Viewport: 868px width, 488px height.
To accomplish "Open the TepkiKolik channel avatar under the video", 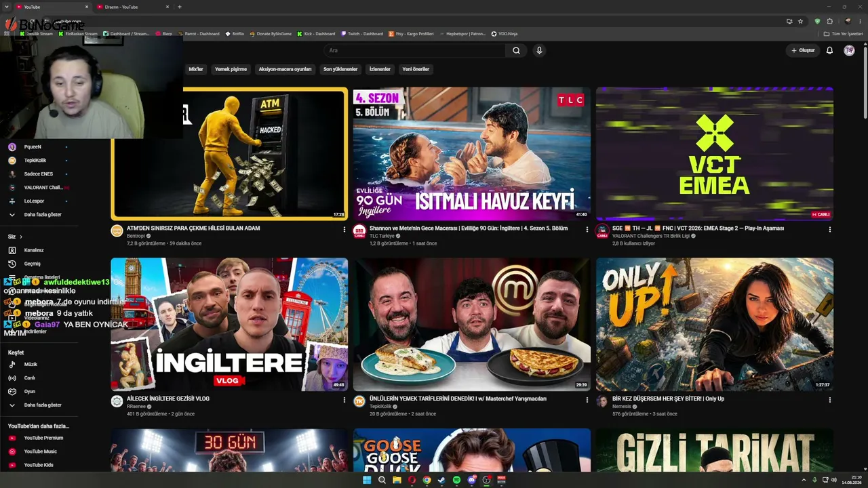I will 359,401.
